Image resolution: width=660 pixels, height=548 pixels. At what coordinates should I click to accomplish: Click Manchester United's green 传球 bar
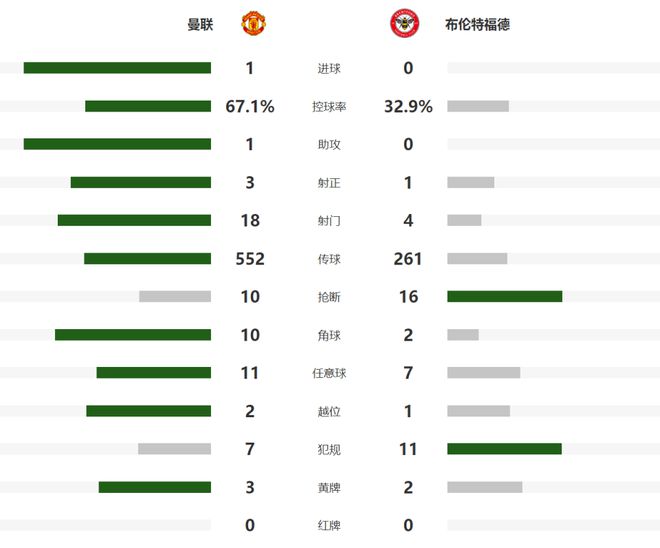tap(147, 258)
